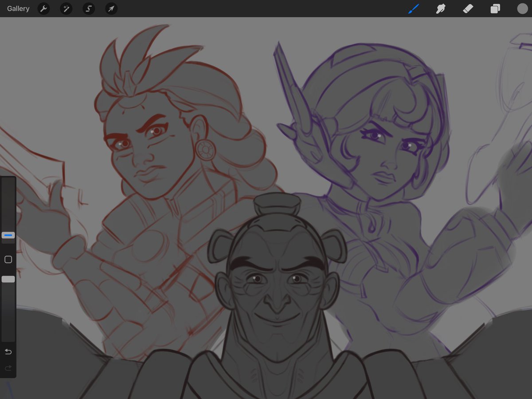The image size is (532, 399).
Task: Tap the sidebar Modify square button
Action: point(8,260)
